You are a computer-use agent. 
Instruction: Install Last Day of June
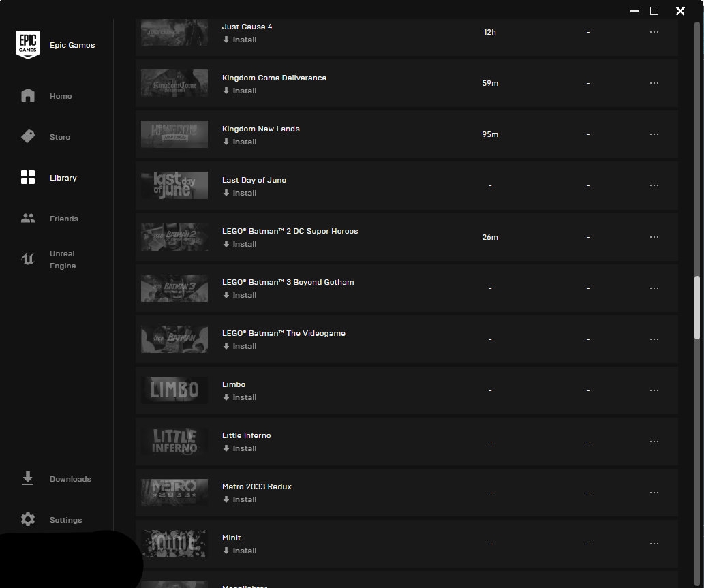240,193
